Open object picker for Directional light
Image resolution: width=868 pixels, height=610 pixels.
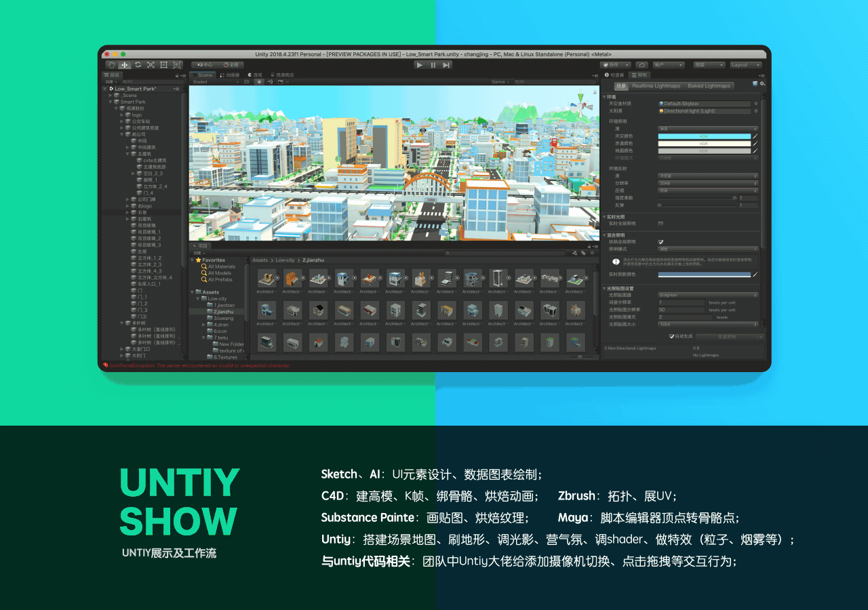(756, 110)
